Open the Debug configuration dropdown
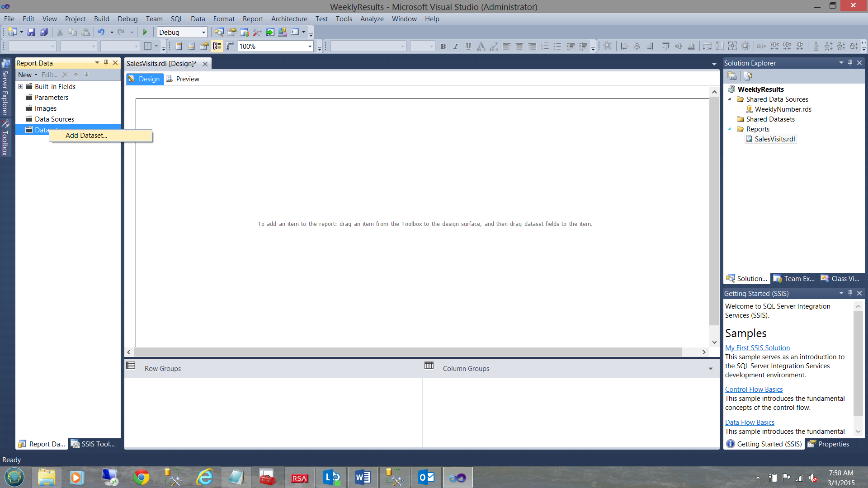The image size is (868, 488). pyautogui.click(x=203, y=32)
